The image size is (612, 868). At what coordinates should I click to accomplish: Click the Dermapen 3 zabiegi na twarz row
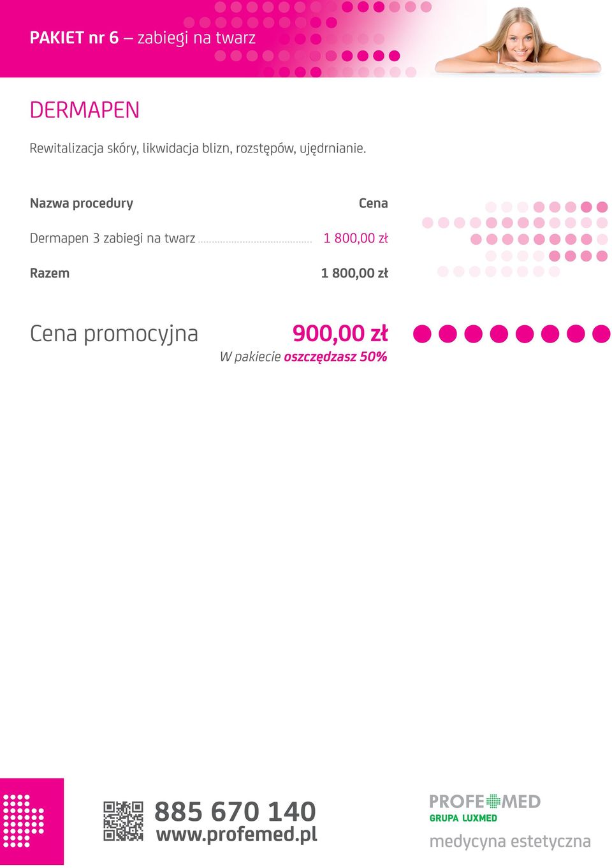point(209,238)
